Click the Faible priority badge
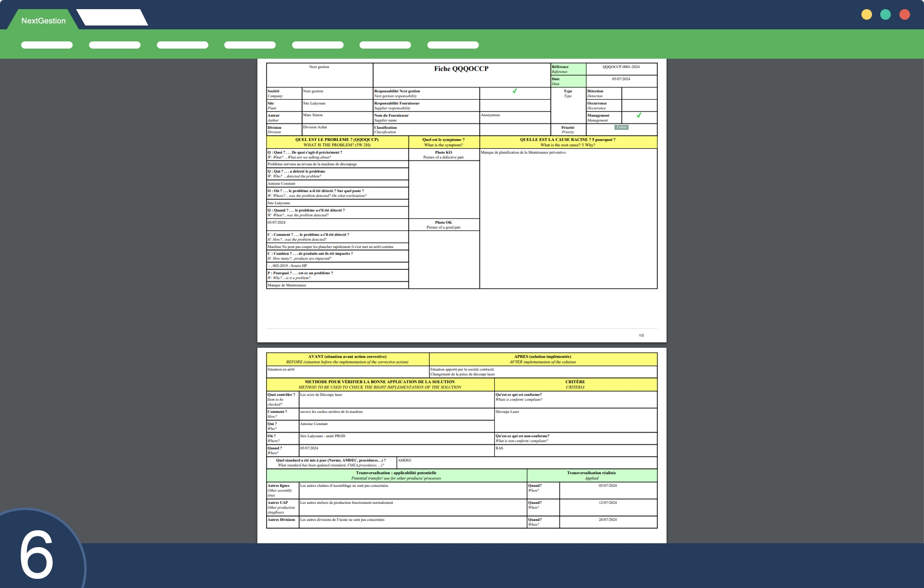 [x=621, y=128]
